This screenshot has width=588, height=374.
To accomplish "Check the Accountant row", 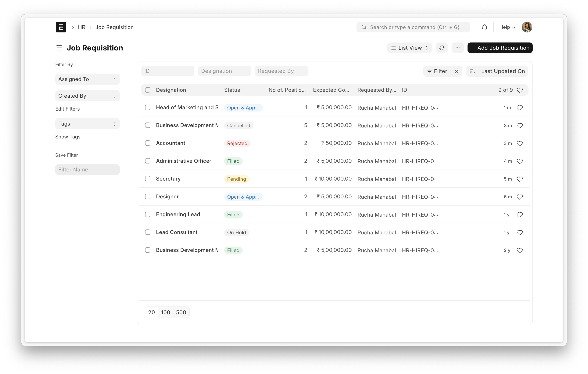I will [148, 143].
